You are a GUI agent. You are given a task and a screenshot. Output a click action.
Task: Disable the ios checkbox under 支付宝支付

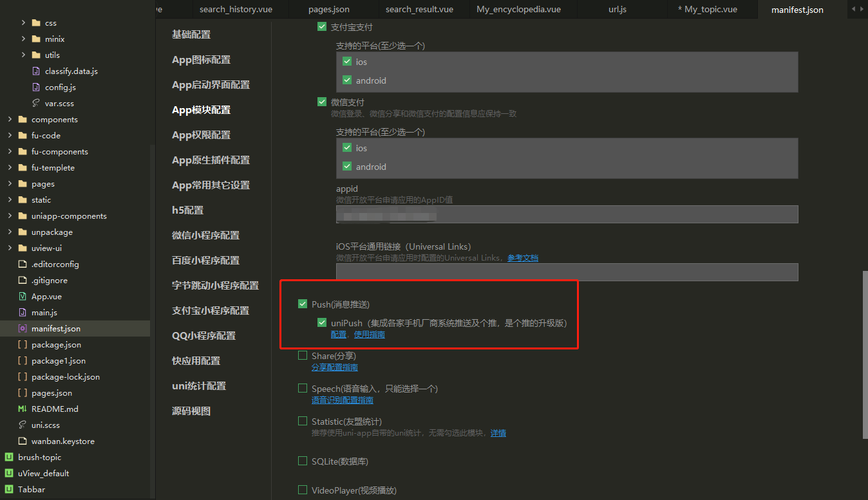click(346, 61)
